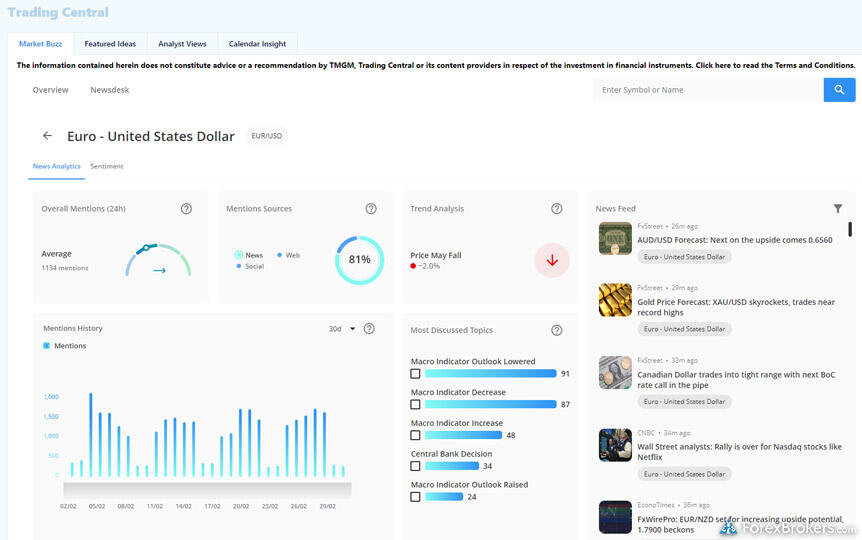Screen dimensions: 862x540
Task: Click Euro tag under Gold Price article
Action: (684, 329)
